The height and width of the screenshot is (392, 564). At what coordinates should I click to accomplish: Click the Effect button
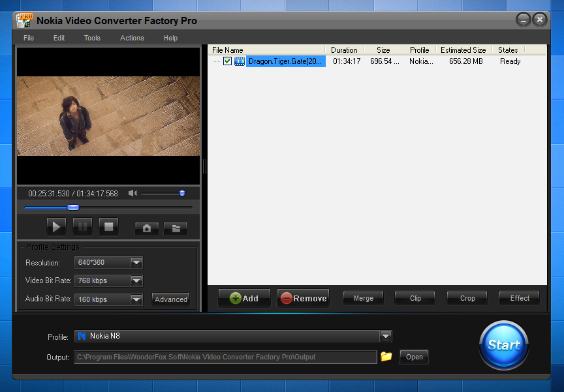coord(520,298)
